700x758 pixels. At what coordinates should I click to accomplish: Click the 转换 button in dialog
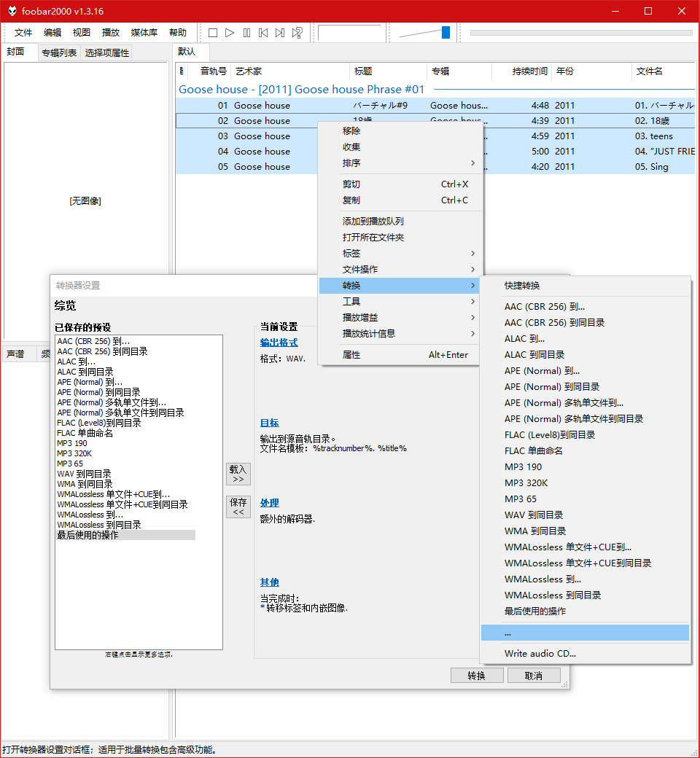pyautogui.click(x=476, y=676)
